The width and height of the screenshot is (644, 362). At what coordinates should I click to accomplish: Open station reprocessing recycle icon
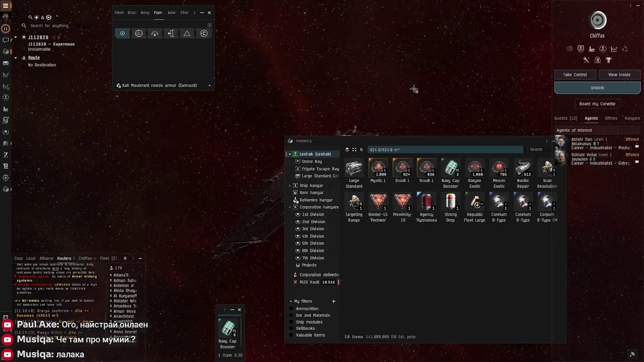pyautogui.click(x=625, y=49)
